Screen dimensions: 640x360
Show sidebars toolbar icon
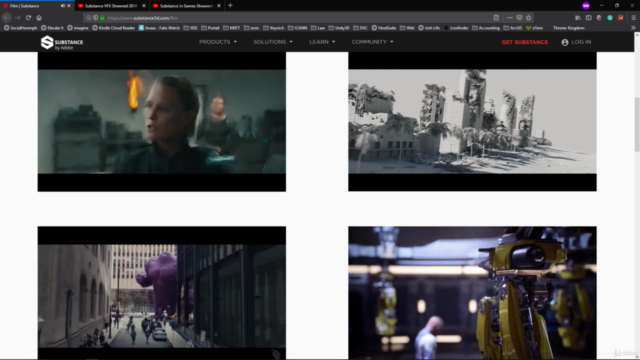coord(589,18)
